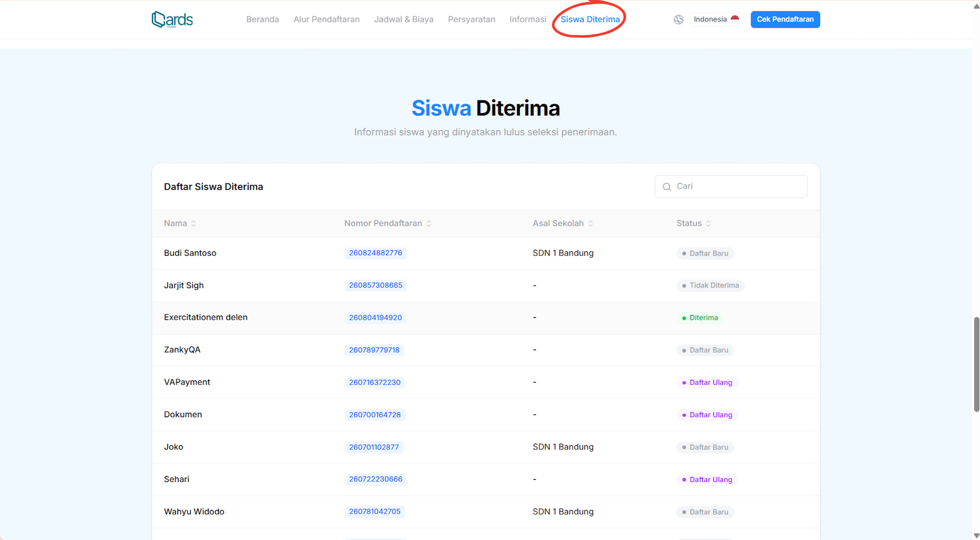Open registration number 260701102877

(374, 447)
